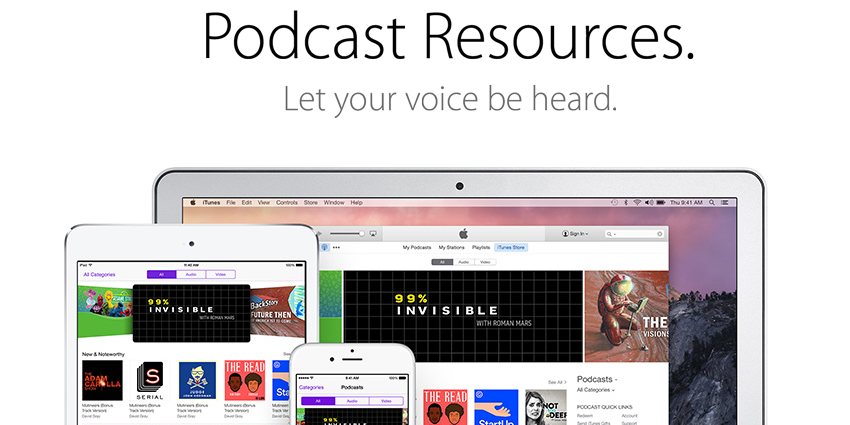Select Audio segment on iPad
Image resolution: width=850 pixels, height=425 pixels.
191,275
